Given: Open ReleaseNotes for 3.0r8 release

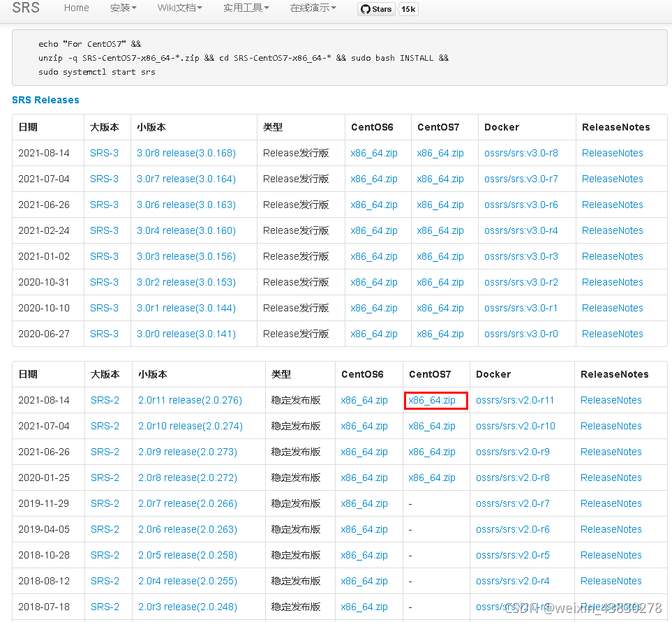Looking at the screenshot, I should (x=613, y=153).
